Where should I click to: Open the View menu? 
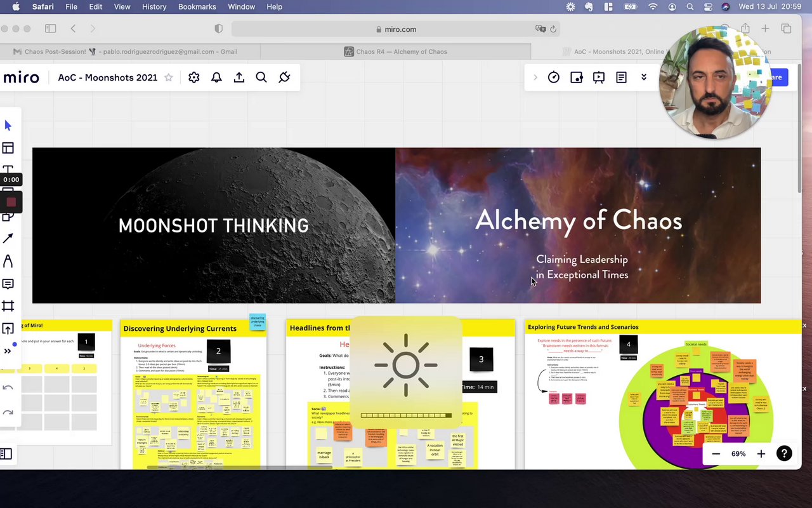122,6
